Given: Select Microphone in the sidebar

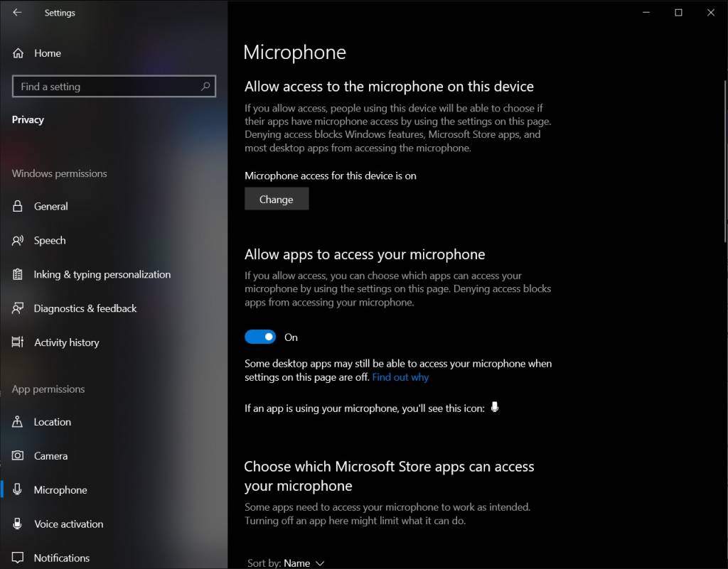Looking at the screenshot, I should (x=60, y=490).
